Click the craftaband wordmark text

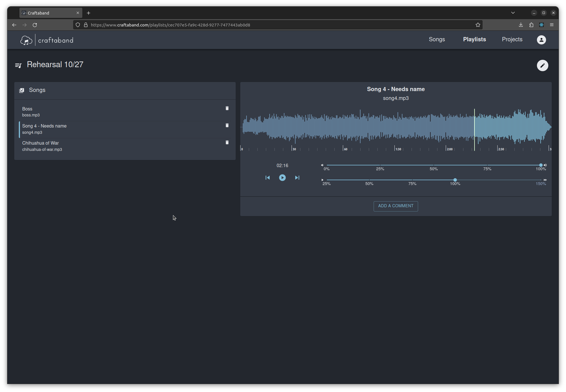tap(56, 40)
